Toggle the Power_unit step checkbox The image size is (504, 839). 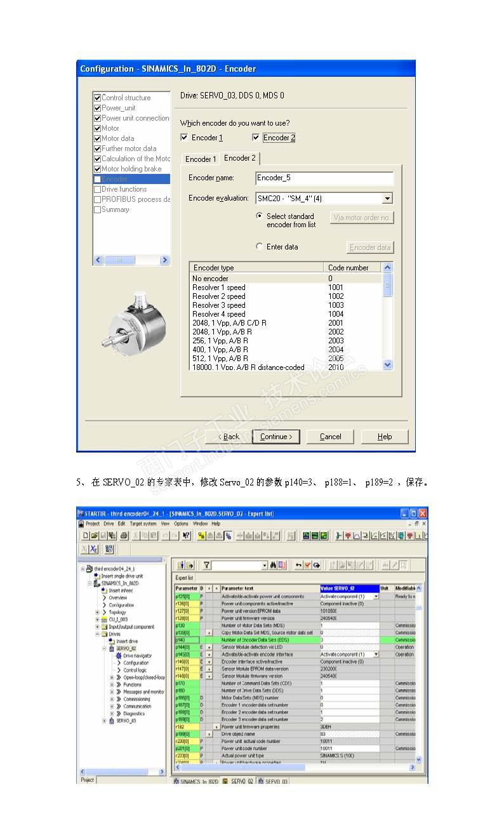click(98, 108)
